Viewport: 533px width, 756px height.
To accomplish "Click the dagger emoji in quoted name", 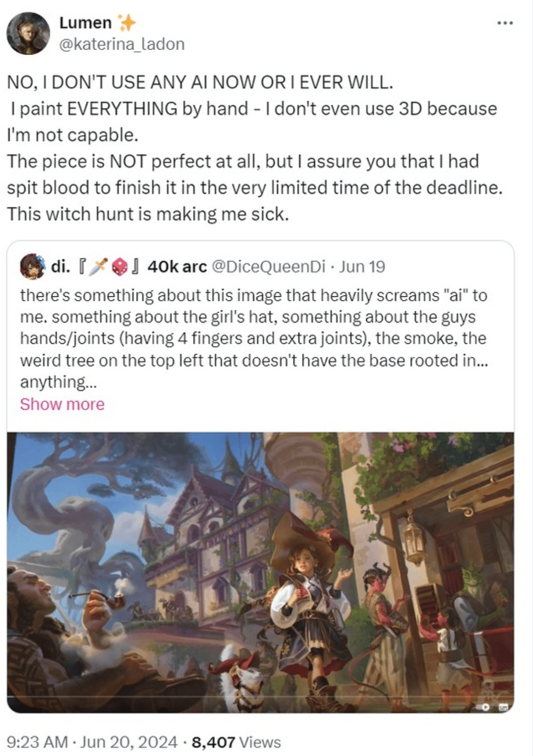I will (x=97, y=267).
